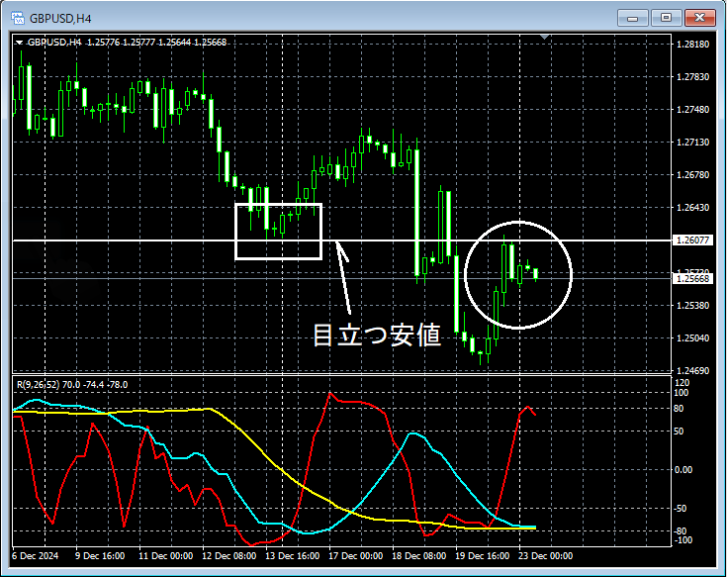Click the 1.26430 price scale value
728x577 pixels.
click(x=692, y=207)
